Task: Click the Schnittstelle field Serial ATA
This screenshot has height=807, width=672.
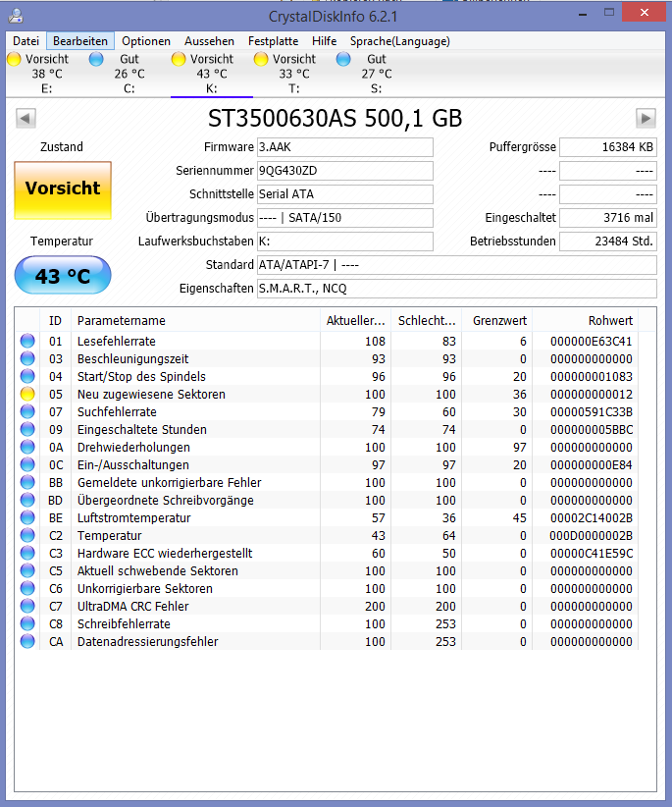Action: click(x=345, y=194)
